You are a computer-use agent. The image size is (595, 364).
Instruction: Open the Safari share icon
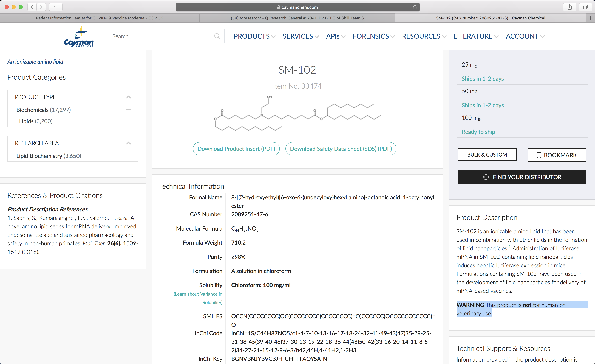click(570, 7)
